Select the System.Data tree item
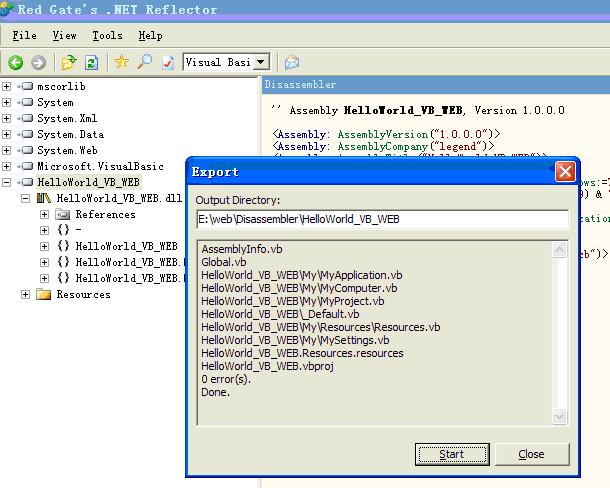610x488 pixels. pos(71,134)
